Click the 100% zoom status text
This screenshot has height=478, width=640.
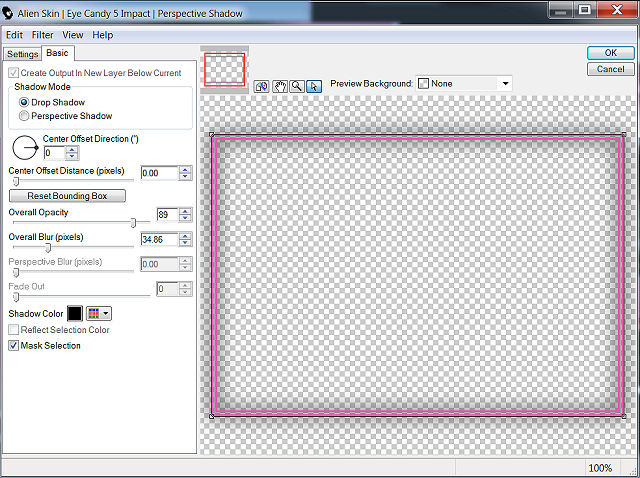(x=600, y=468)
